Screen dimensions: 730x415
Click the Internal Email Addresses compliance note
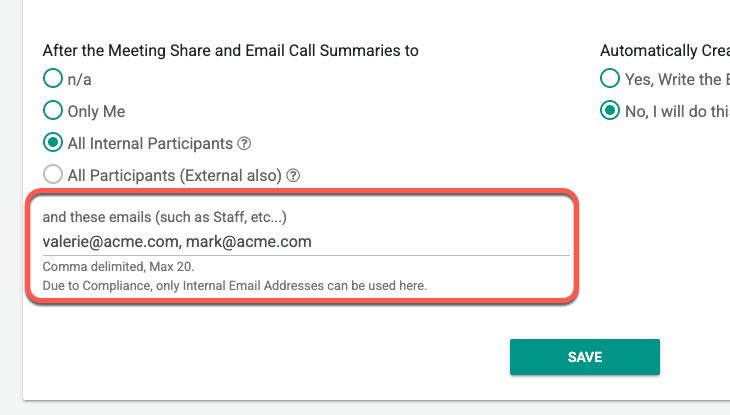pos(234,286)
